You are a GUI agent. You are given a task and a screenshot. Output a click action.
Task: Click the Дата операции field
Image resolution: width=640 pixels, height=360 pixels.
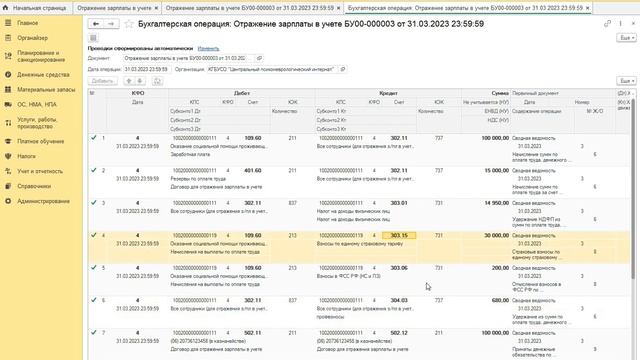coord(147,69)
